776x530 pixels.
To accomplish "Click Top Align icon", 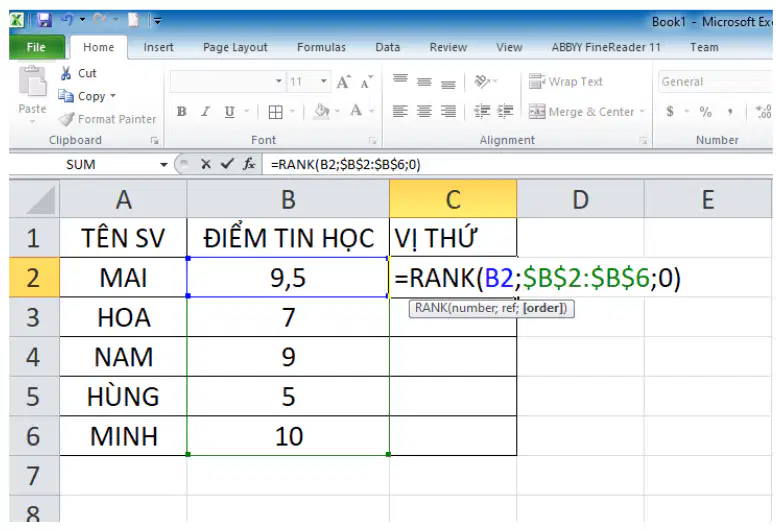I will (400, 80).
